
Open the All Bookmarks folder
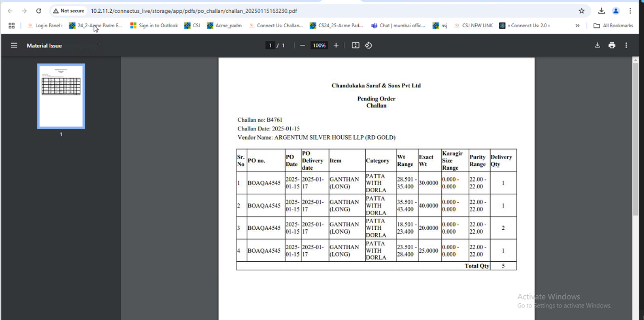613,26
